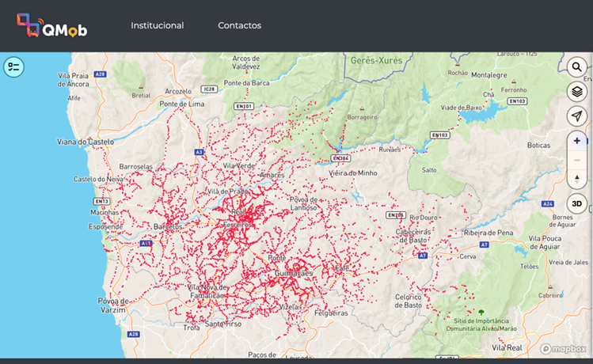Open the Contactos menu
The height and width of the screenshot is (364, 593).
tap(239, 25)
